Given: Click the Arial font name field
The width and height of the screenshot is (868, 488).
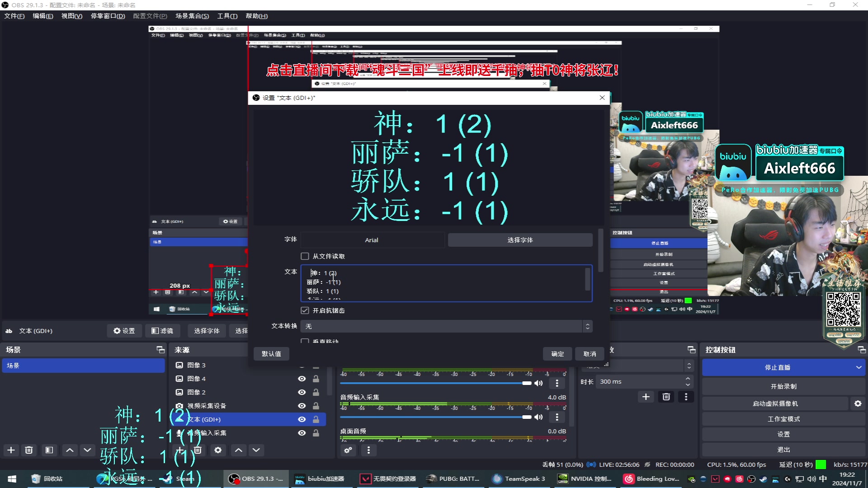Looking at the screenshot, I should pos(372,240).
